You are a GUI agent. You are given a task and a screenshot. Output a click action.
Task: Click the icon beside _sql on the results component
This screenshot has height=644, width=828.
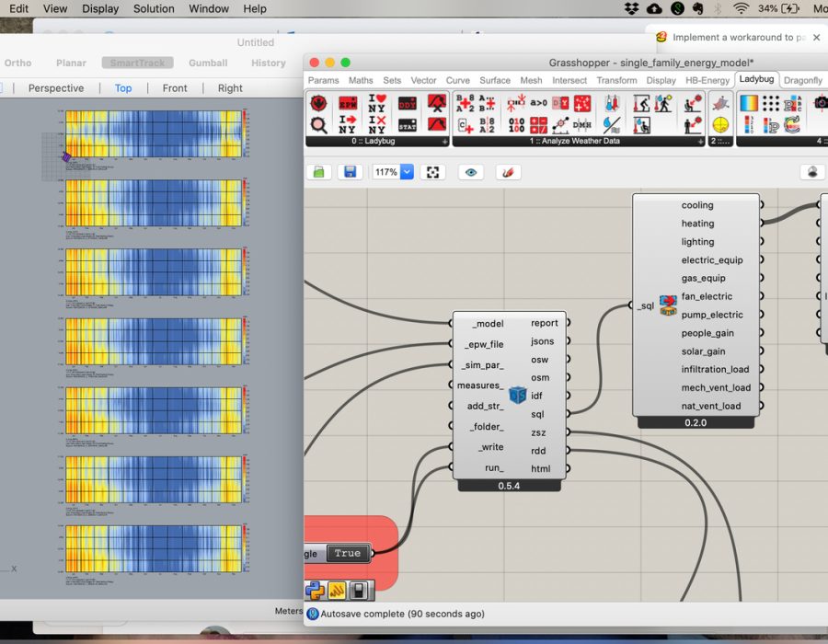tap(668, 305)
